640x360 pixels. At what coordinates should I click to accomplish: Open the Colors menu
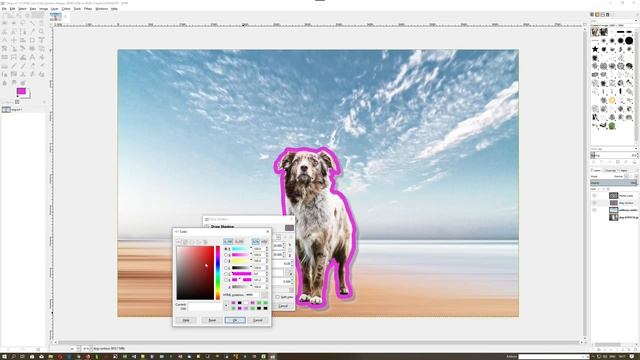click(x=66, y=8)
